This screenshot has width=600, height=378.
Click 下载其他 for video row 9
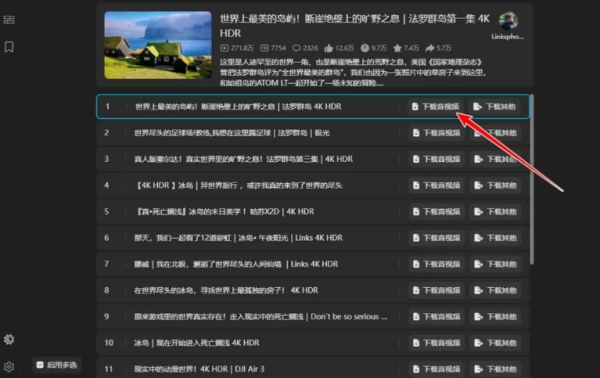(x=496, y=317)
